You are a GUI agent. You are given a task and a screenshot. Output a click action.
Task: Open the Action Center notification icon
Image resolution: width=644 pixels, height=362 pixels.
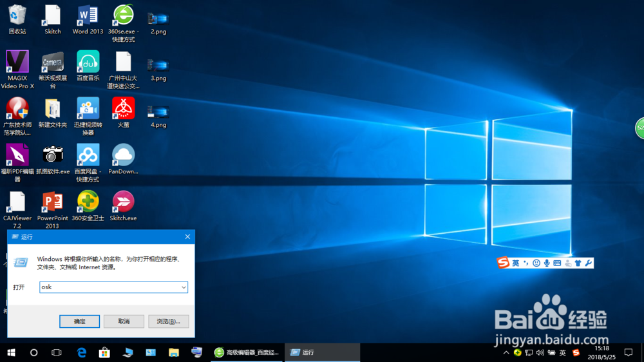coord(629,352)
